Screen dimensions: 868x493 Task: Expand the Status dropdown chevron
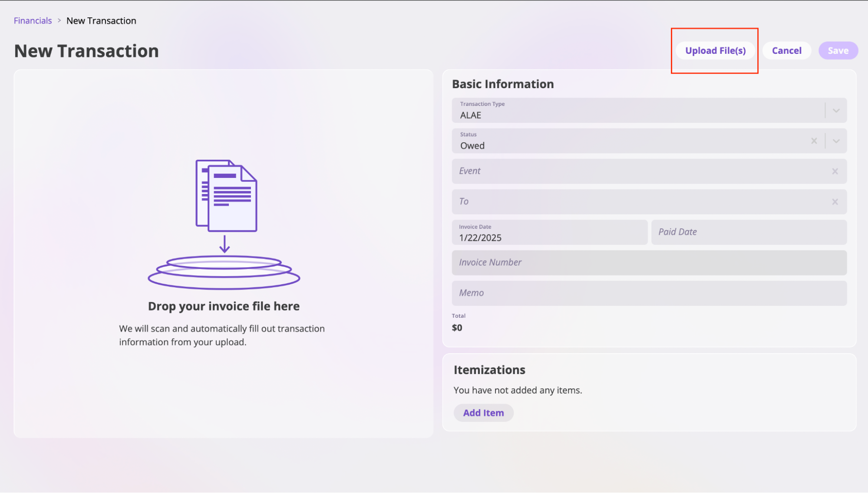tap(836, 141)
